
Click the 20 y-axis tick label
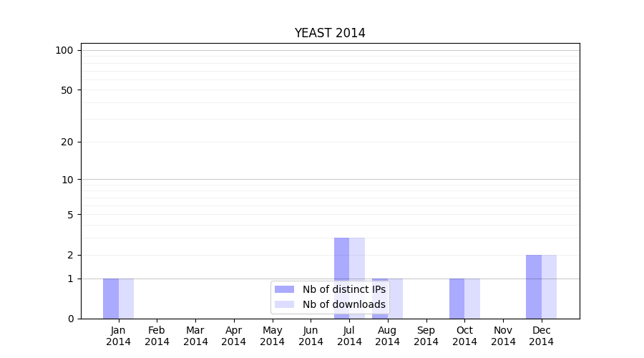(x=67, y=142)
